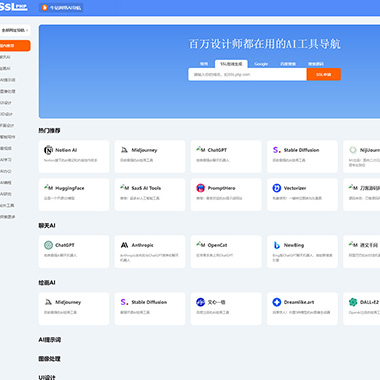
Task: Switch to the Google search tab
Action: 261,64
